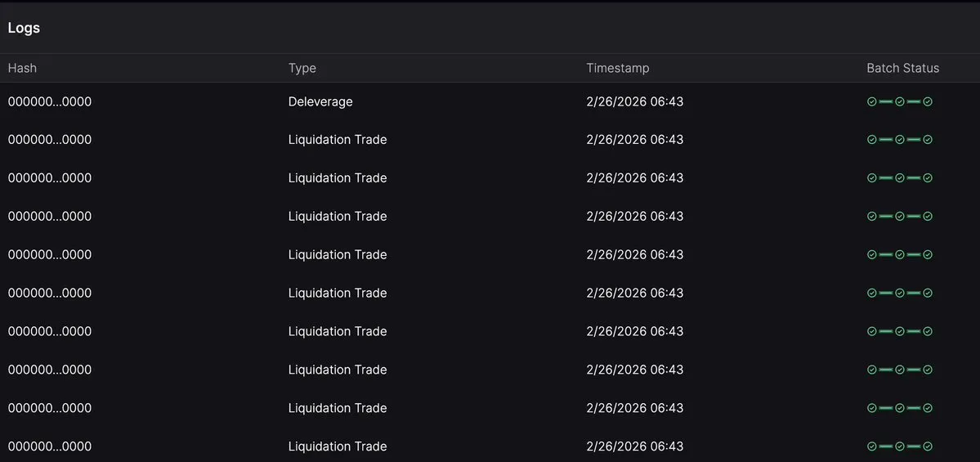
Task: Click middle check icon in Deleverage batch status
Action: (x=900, y=102)
